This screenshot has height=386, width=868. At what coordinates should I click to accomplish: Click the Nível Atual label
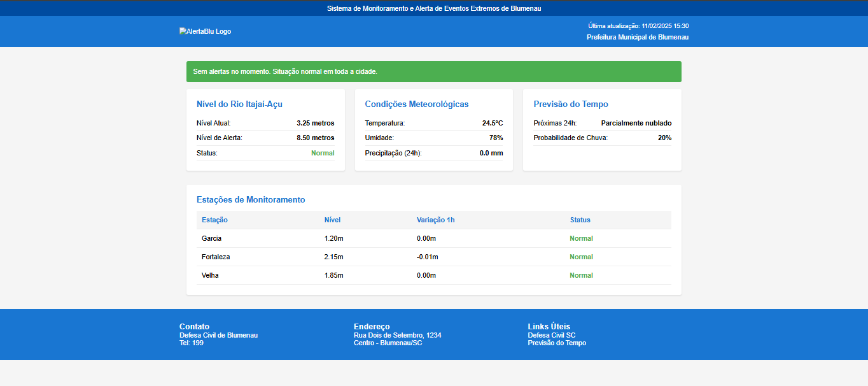point(214,123)
